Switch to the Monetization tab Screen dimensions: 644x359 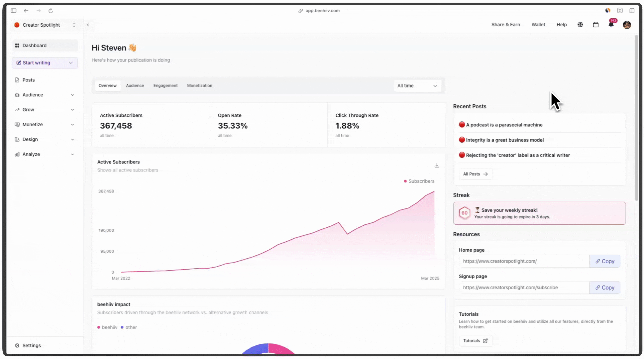pos(200,86)
